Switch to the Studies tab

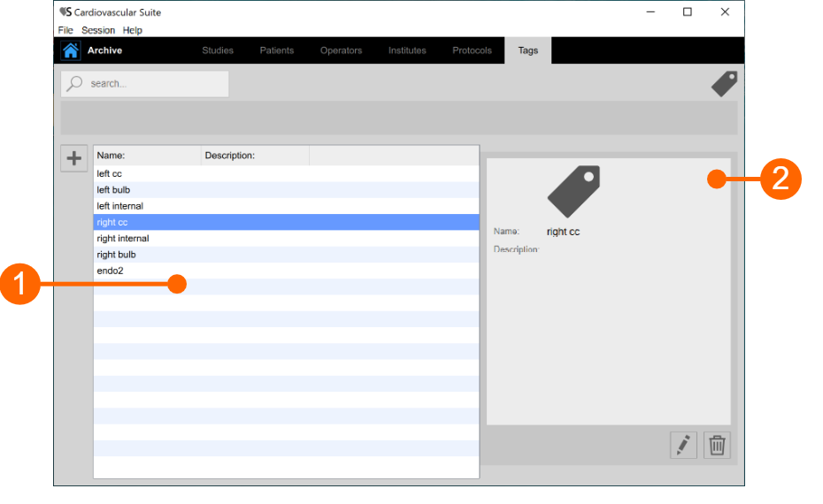(x=218, y=50)
